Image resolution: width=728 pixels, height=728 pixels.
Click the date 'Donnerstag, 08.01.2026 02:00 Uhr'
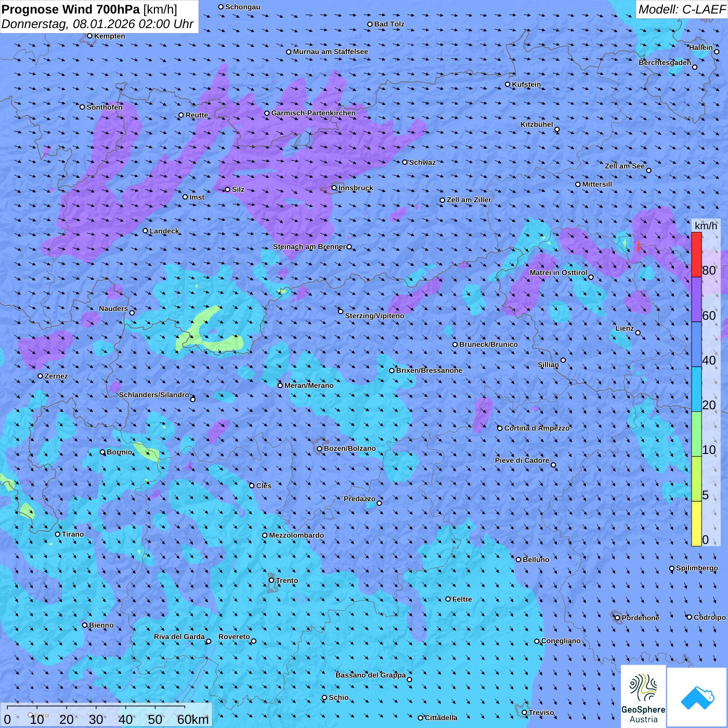click(97, 24)
